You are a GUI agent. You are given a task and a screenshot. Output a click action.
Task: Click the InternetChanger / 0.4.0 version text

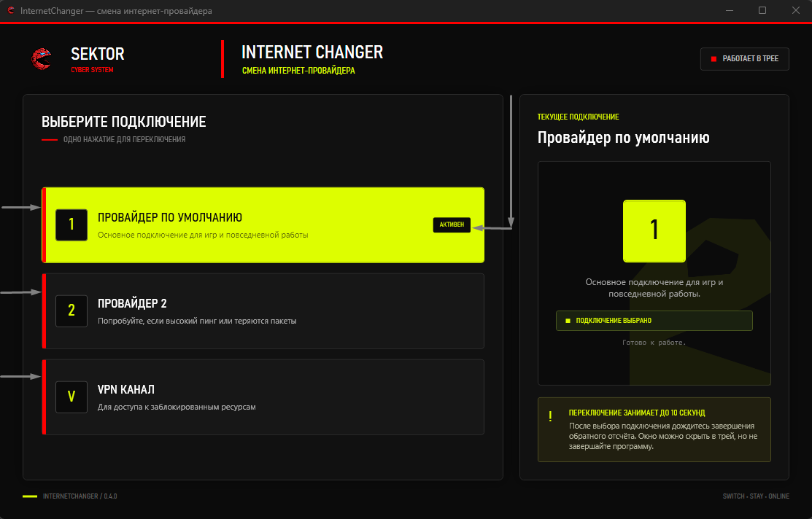[80, 496]
